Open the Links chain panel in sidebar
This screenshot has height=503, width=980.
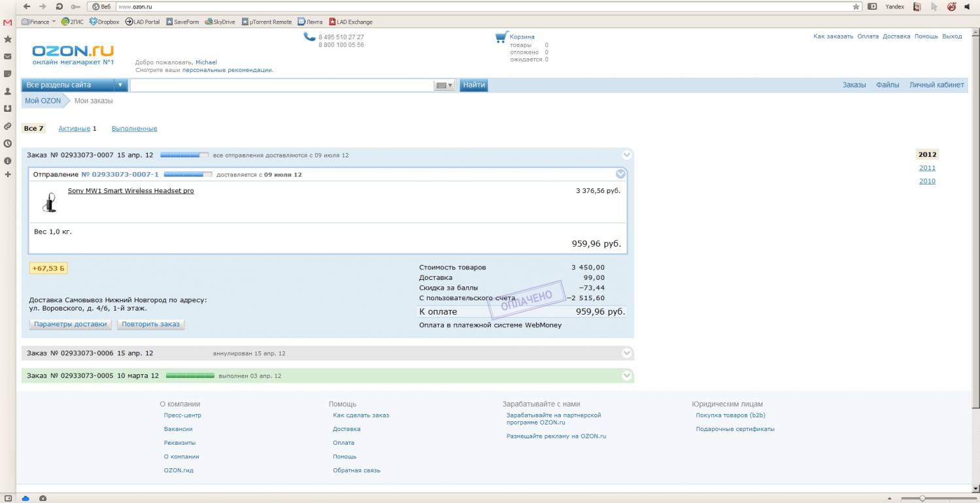tap(8, 126)
